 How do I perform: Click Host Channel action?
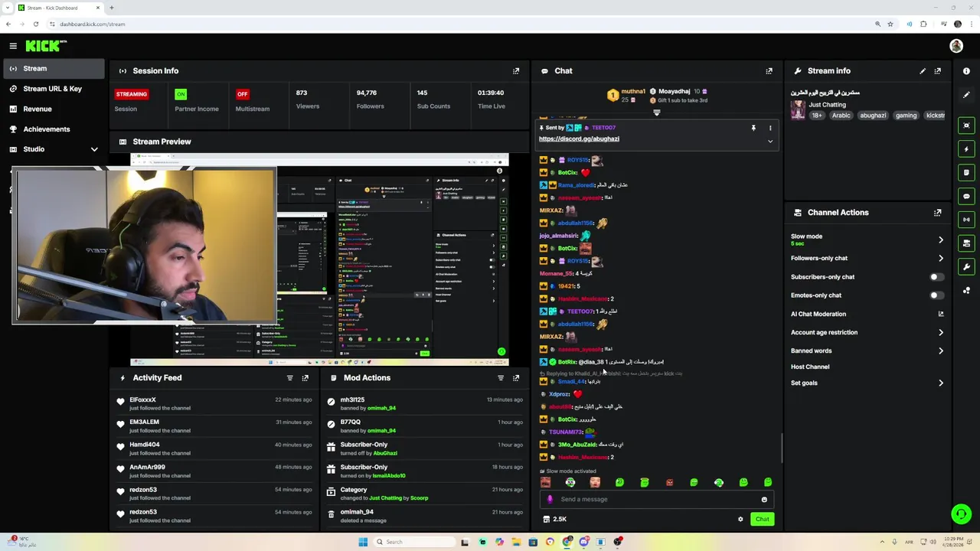[x=810, y=367]
